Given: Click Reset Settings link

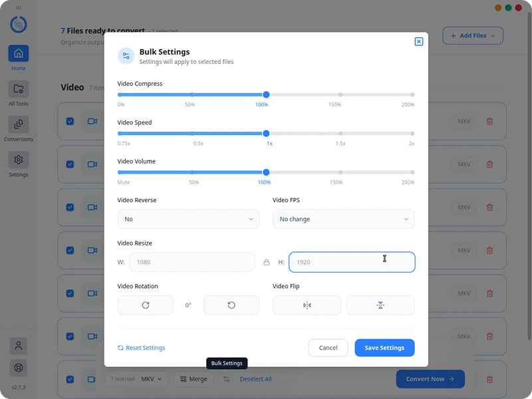Looking at the screenshot, I should 142,348.
